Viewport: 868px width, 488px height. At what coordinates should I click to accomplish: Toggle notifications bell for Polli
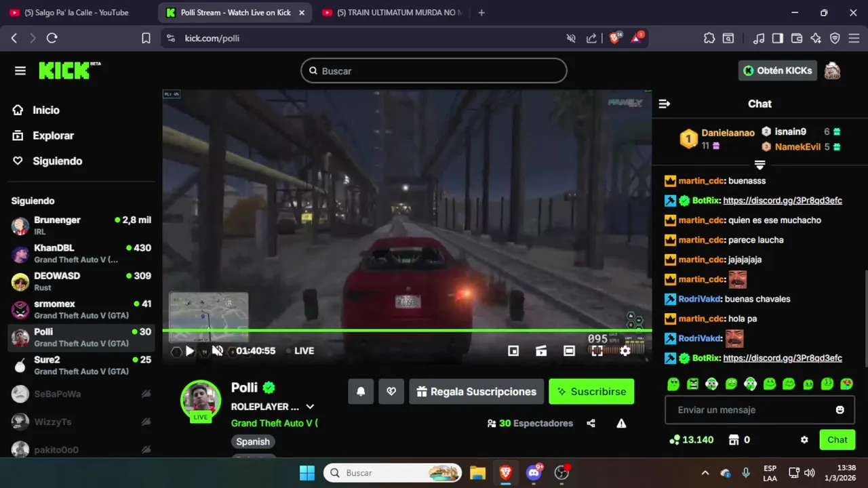[361, 391]
